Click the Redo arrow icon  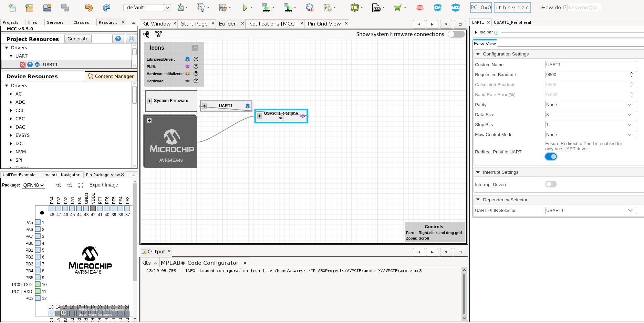(x=107, y=8)
